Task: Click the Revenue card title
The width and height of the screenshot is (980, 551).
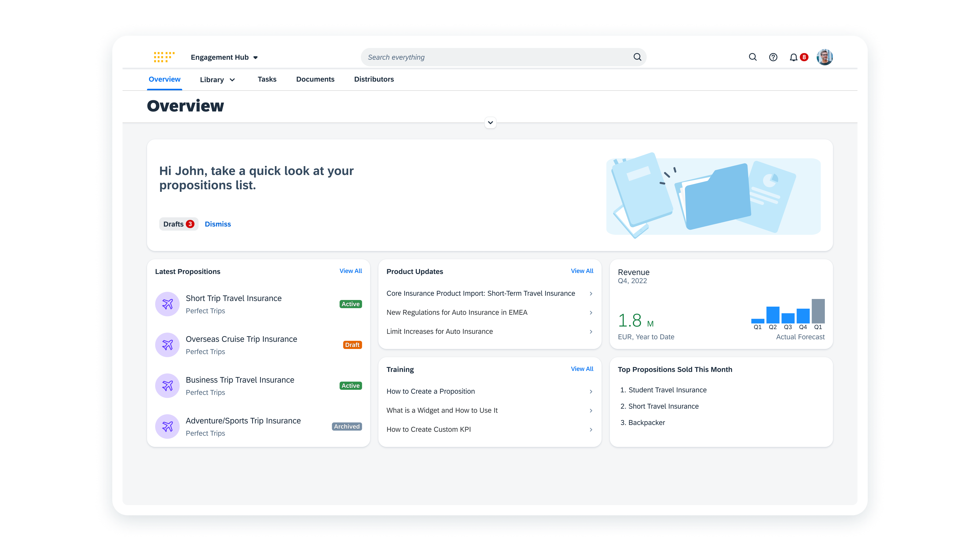Action: [x=633, y=272]
